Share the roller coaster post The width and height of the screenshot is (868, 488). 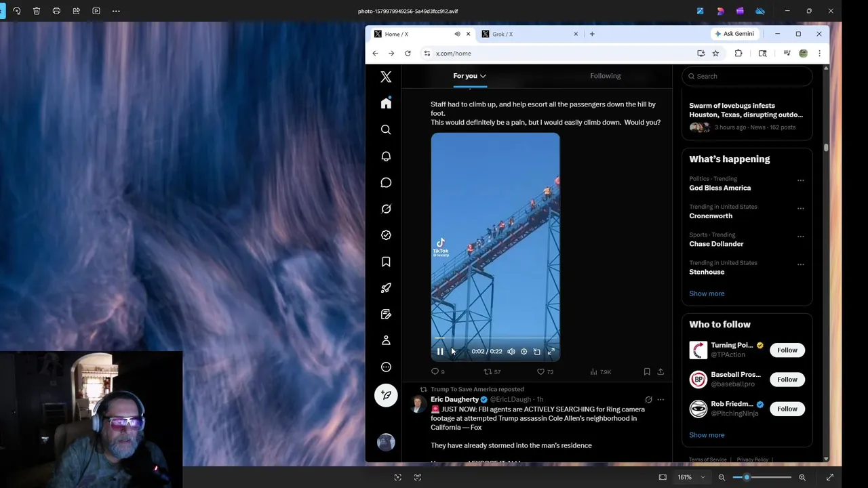660,371
